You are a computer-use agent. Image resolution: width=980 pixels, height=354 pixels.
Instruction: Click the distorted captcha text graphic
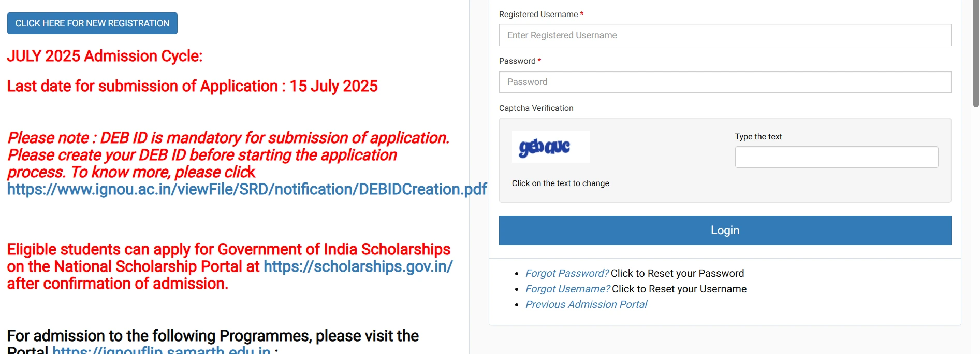click(x=550, y=146)
